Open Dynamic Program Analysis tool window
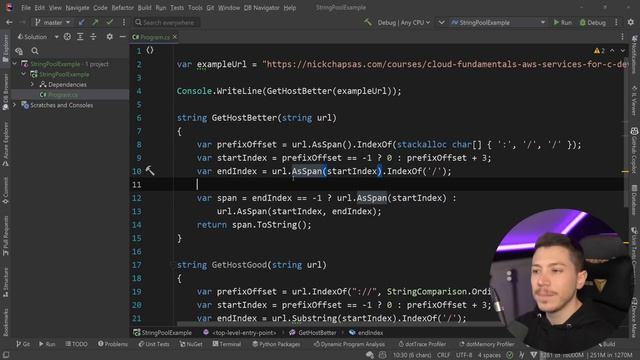 (x=349, y=344)
